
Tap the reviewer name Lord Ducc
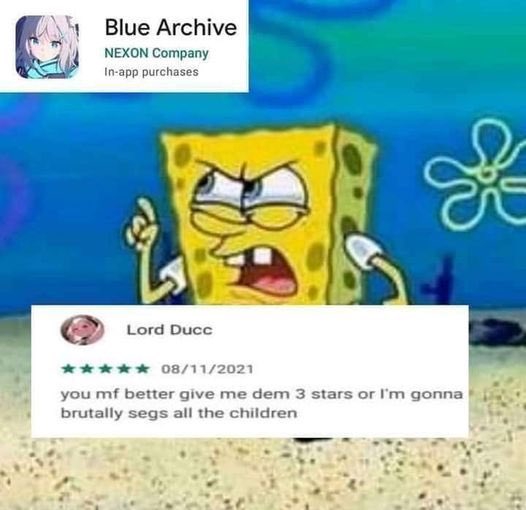(x=169, y=330)
